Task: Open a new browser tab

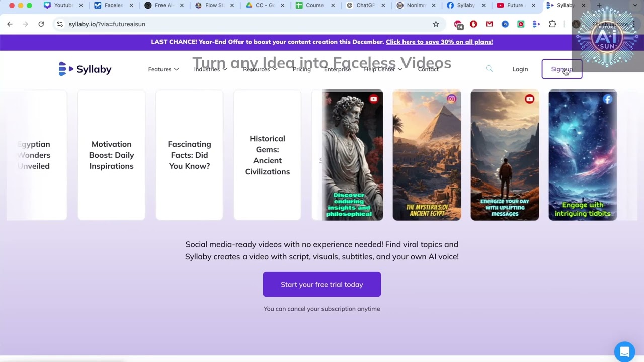Action: [599, 6]
